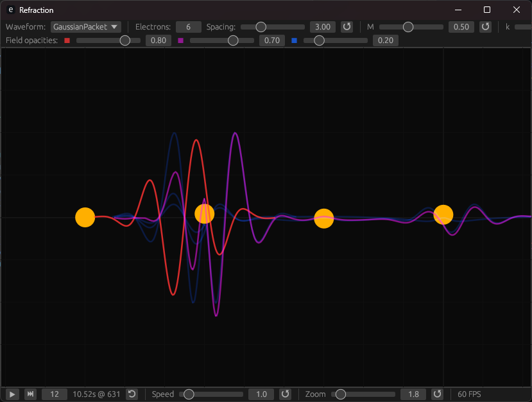The height and width of the screenshot is (402, 532).
Task: Click the Spacing slider handle
Action: tap(261, 27)
